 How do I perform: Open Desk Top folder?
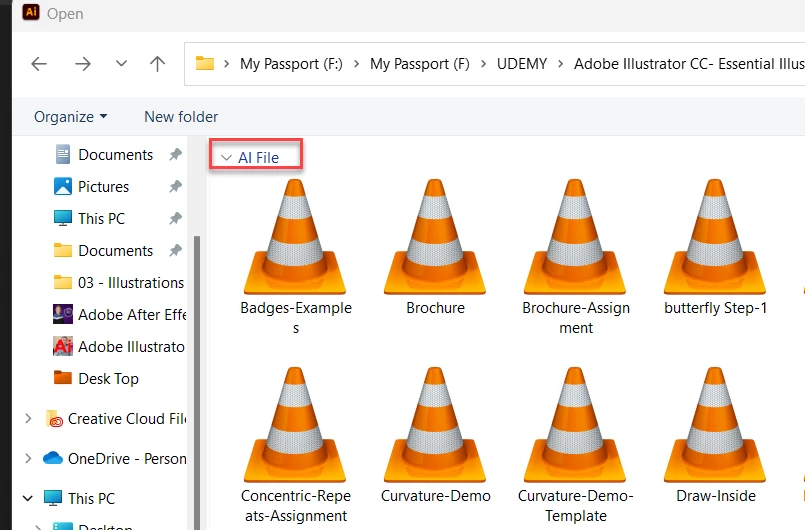(x=108, y=378)
